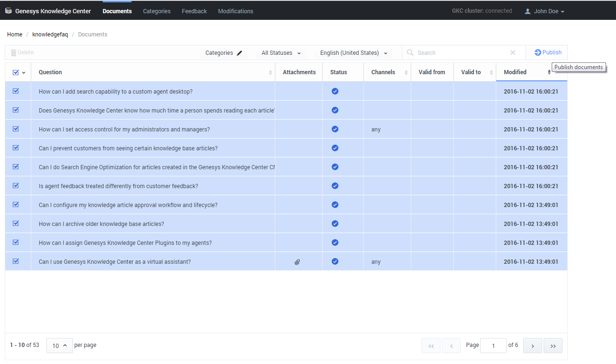The height and width of the screenshot is (364, 616).
Task: Uncheck the archive older articles row
Action: pos(16,223)
